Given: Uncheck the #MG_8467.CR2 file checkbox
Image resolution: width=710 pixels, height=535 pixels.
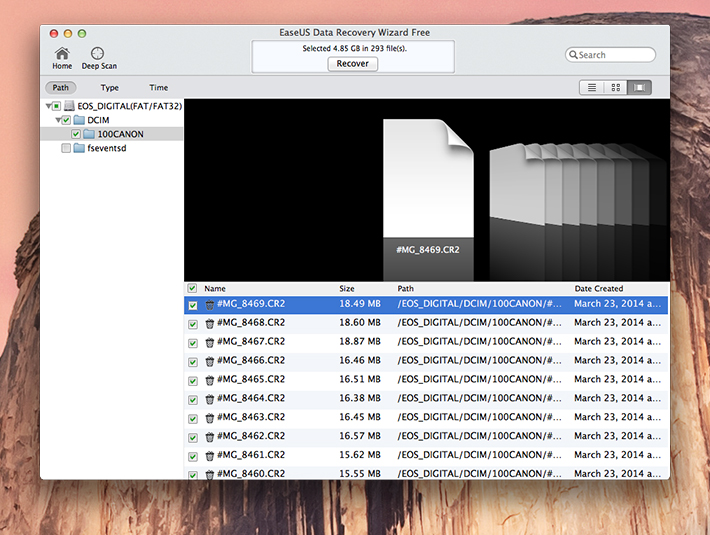Looking at the screenshot, I should pyautogui.click(x=193, y=343).
